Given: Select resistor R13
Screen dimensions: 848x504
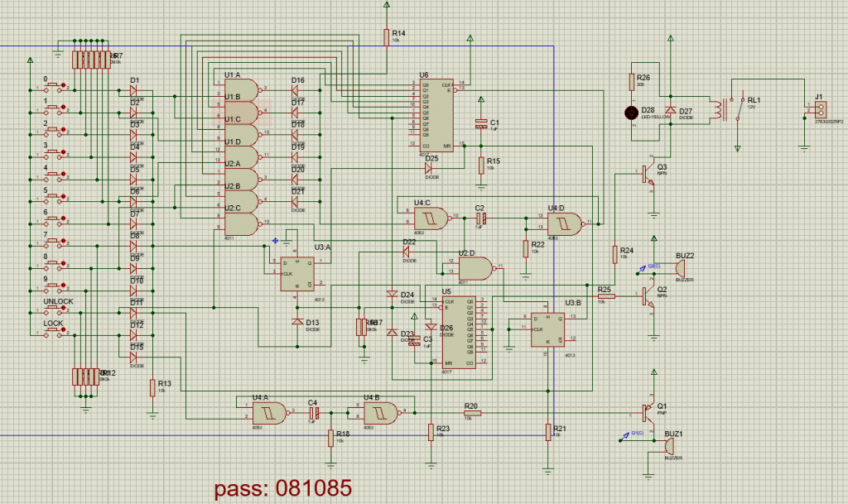Looking at the screenshot, I should pos(152,388).
